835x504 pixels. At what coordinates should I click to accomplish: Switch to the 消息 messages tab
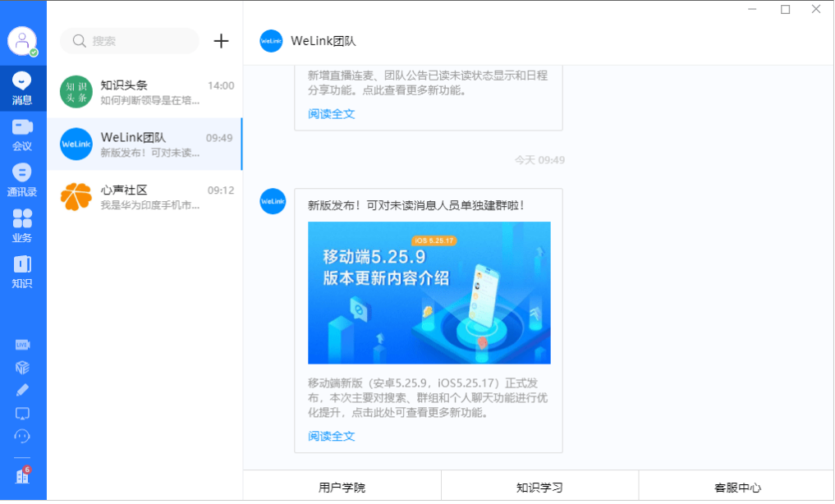(x=22, y=89)
